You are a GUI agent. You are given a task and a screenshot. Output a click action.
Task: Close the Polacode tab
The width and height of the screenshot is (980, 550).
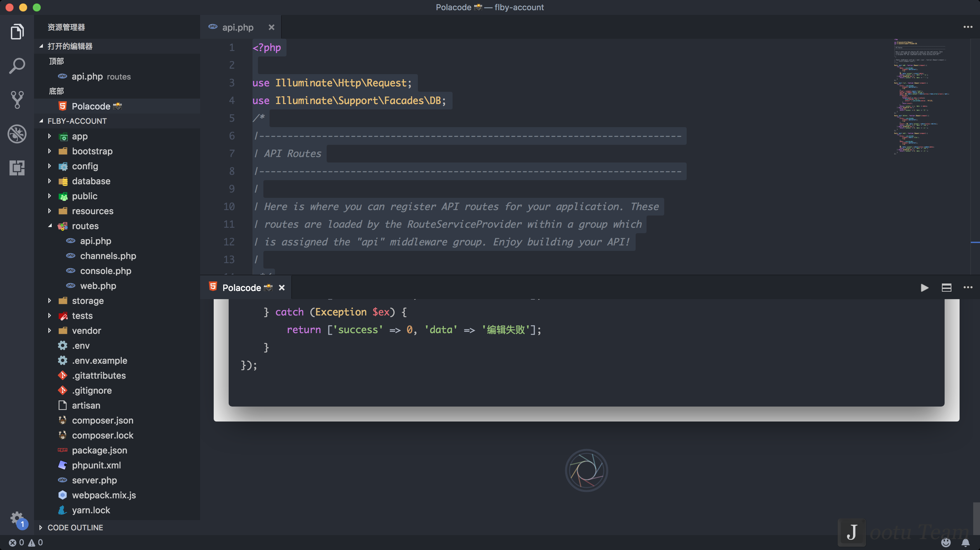tap(281, 288)
